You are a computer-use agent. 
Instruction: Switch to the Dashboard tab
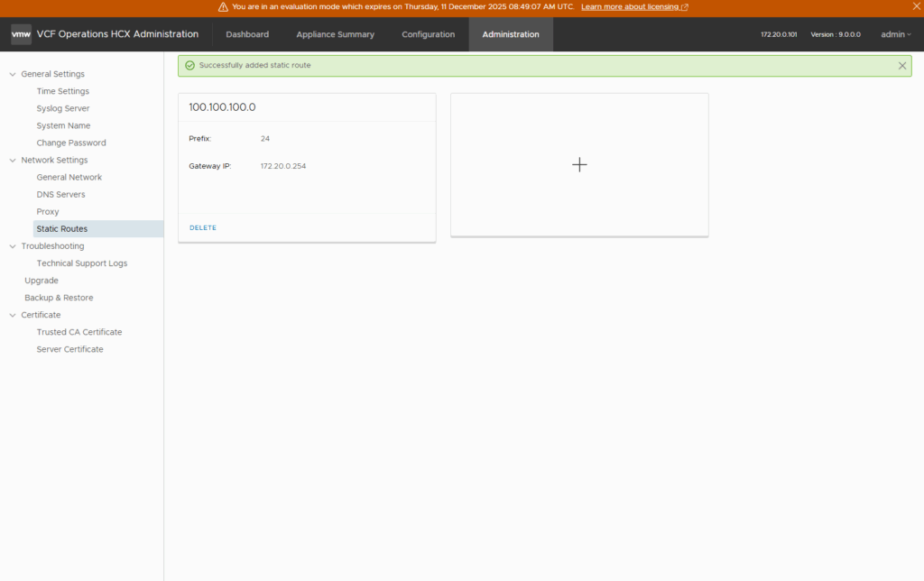coord(247,34)
